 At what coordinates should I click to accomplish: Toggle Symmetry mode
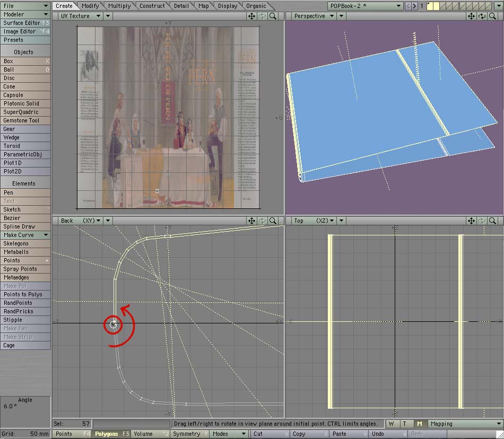click(190, 434)
